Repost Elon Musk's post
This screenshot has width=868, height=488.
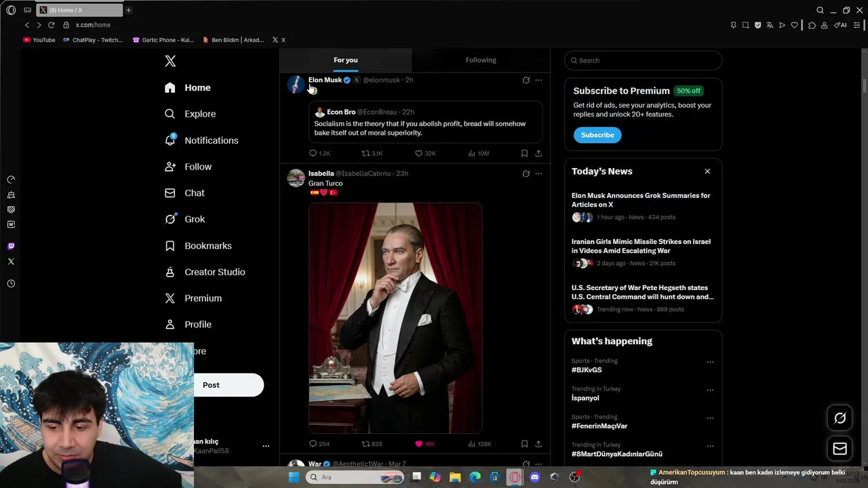coord(372,154)
